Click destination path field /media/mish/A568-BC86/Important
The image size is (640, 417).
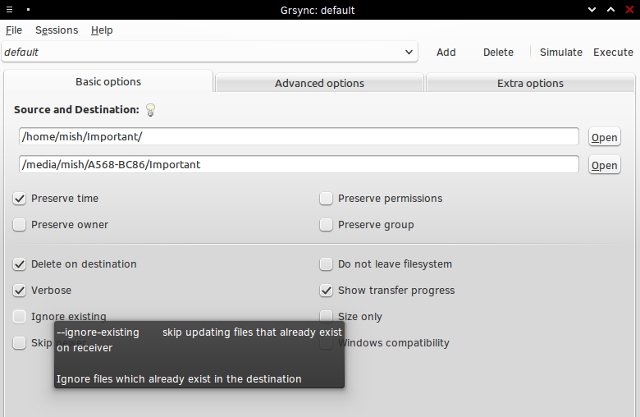point(299,164)
